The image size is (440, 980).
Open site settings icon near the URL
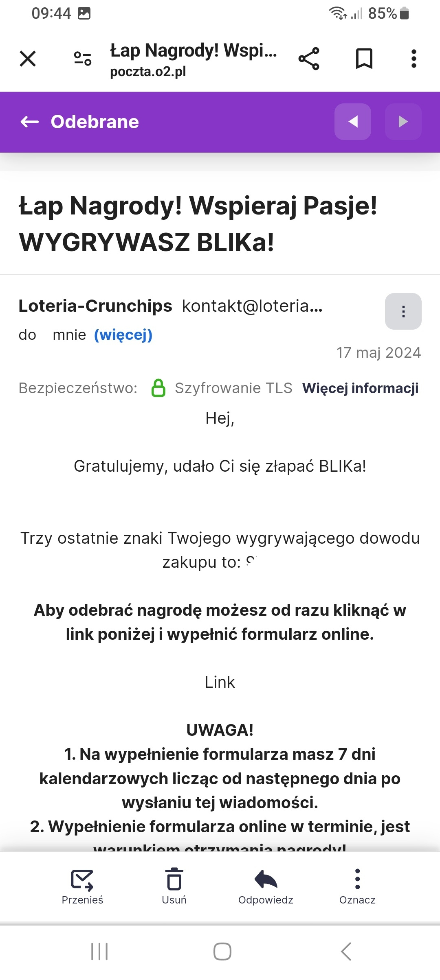point(83,59)
